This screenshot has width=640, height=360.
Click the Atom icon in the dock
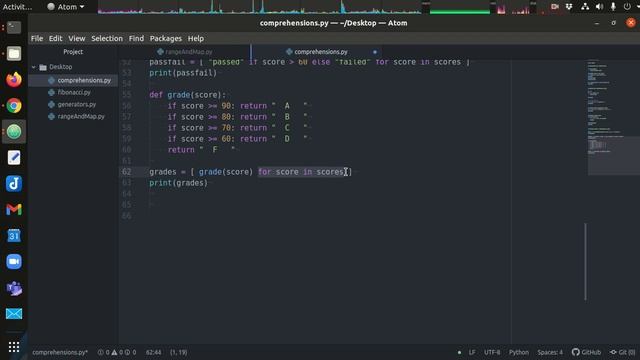pyautogui.click(x=14, y=131)
